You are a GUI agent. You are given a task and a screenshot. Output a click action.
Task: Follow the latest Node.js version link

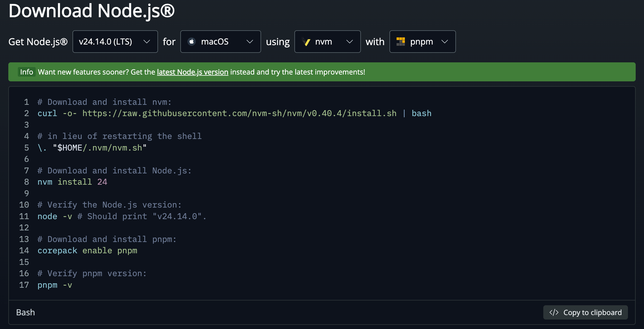coord(192,72)
